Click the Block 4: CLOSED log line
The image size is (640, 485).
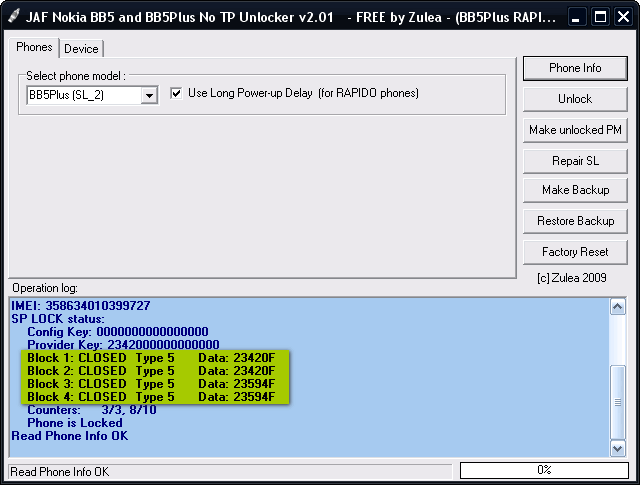151,397
